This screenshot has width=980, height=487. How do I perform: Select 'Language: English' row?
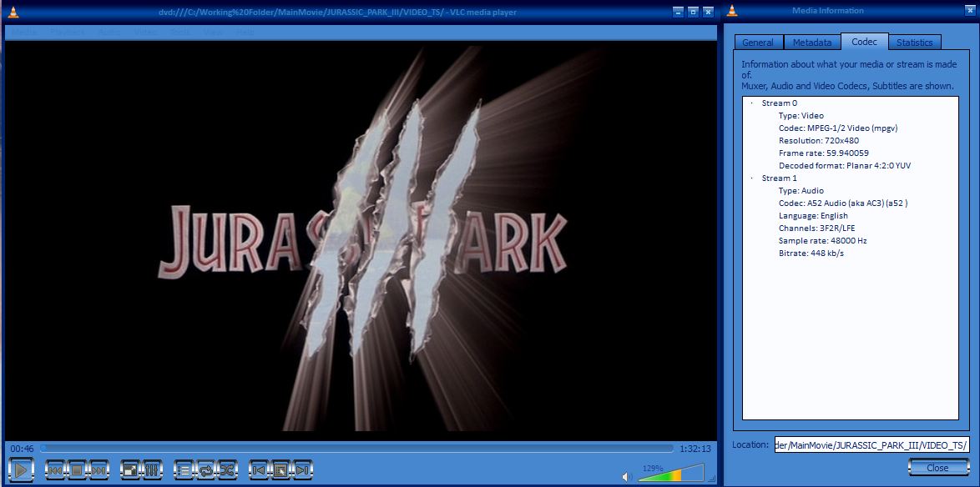813,215
